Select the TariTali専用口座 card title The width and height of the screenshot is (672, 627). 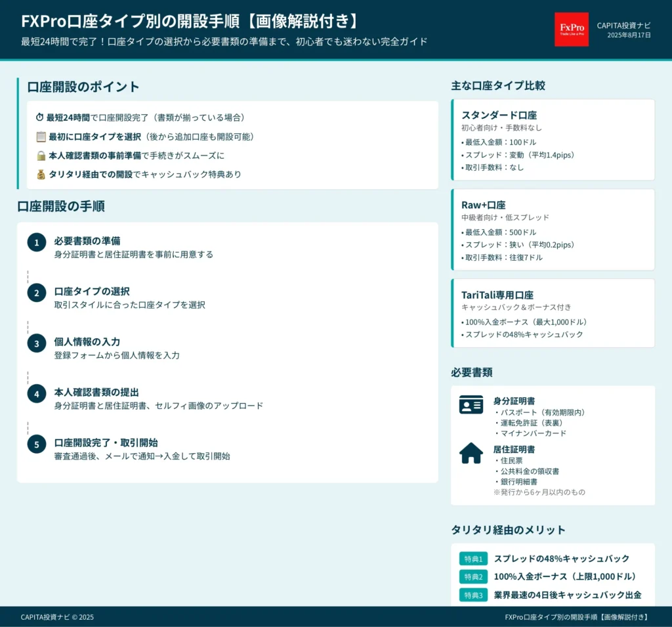(x=497, y=295)
